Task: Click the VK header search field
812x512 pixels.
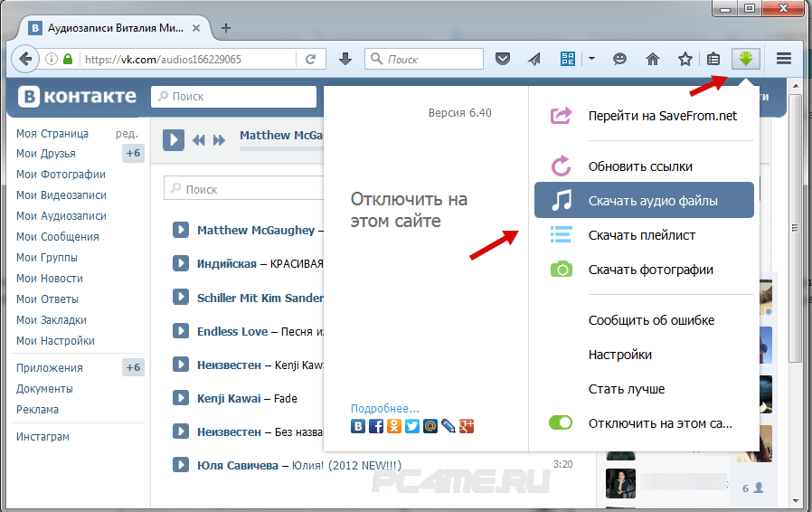Action: [233, 96]
